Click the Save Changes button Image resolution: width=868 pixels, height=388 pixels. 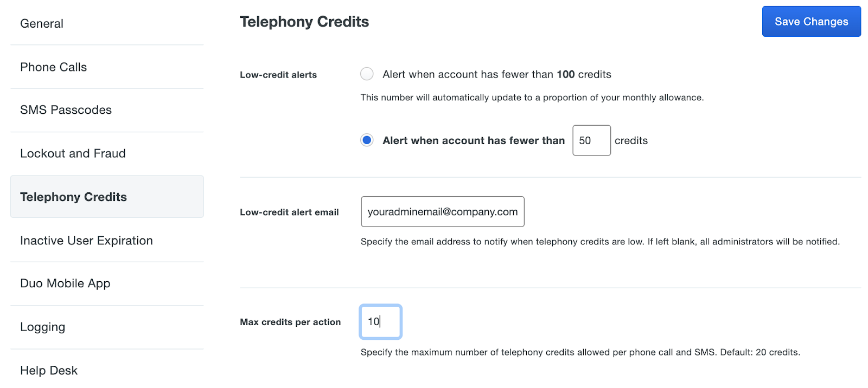pos(811,22)
